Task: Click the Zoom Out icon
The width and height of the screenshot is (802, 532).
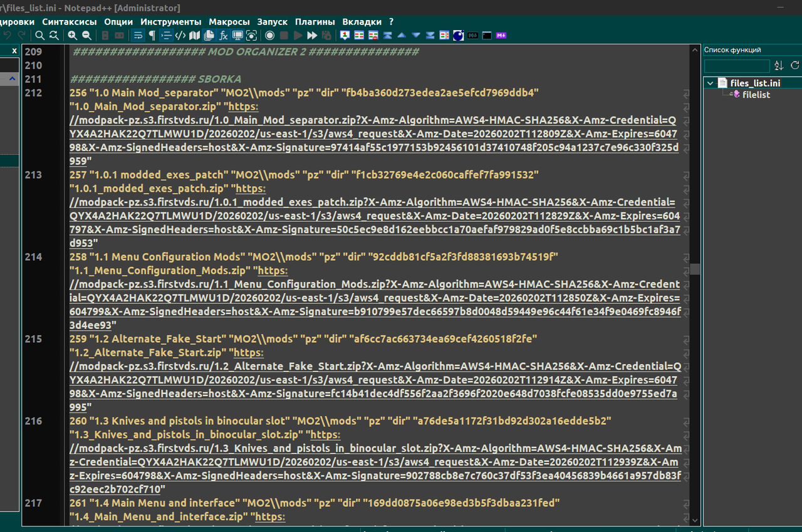Action: pos(86,36)
